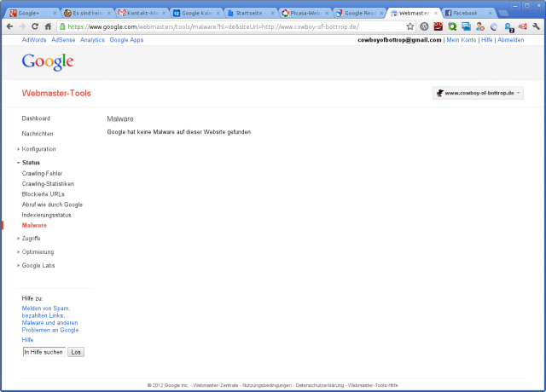
Task: Click the Google logo
Action: click(48, 62)
